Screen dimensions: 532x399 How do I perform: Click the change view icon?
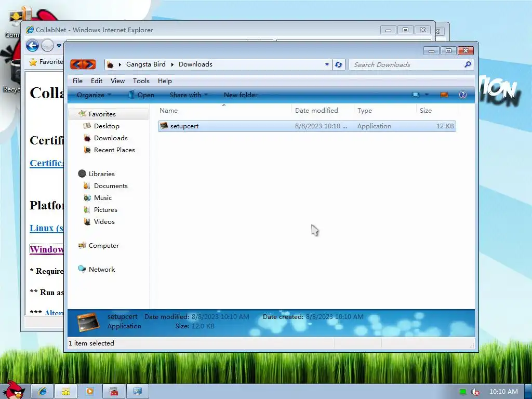pyautogui.click(x=416, y=95)
